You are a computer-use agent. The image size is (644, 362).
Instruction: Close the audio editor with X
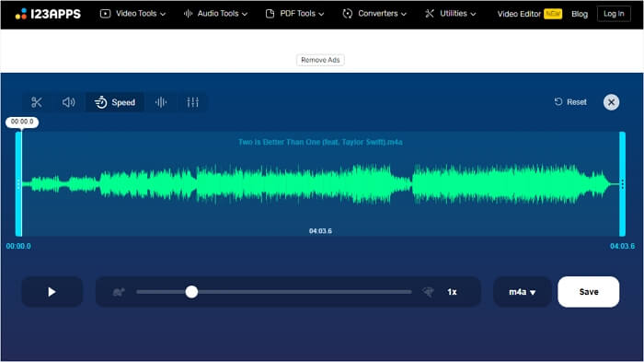point(611,102)
